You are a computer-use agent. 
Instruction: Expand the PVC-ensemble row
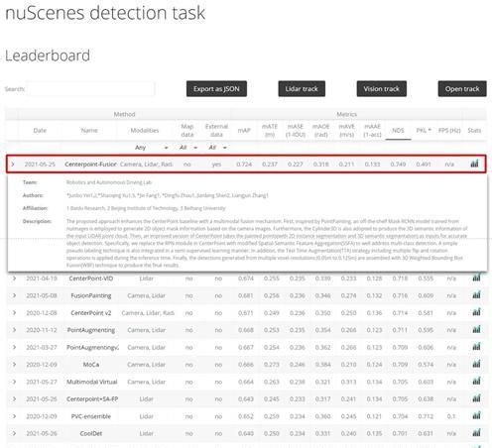14,416
